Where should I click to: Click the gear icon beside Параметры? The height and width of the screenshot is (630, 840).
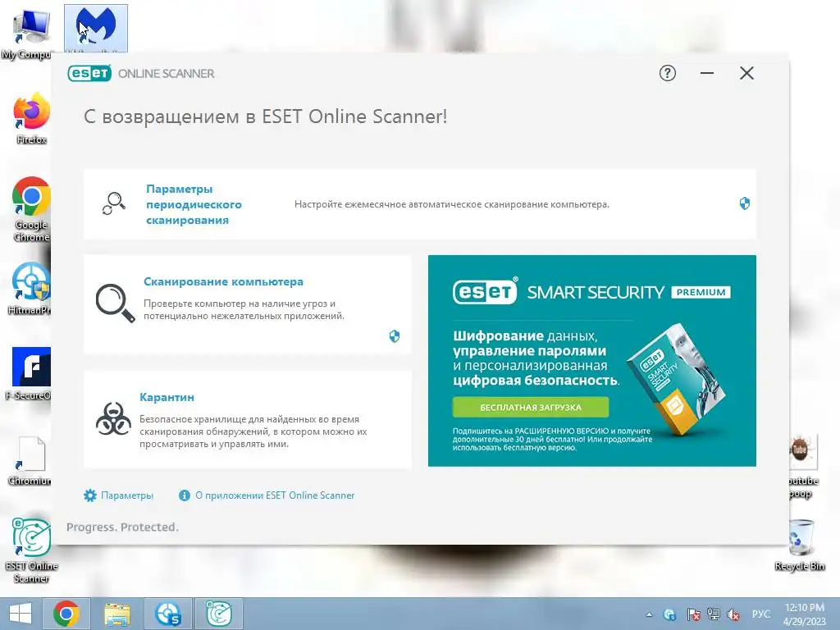90,495
